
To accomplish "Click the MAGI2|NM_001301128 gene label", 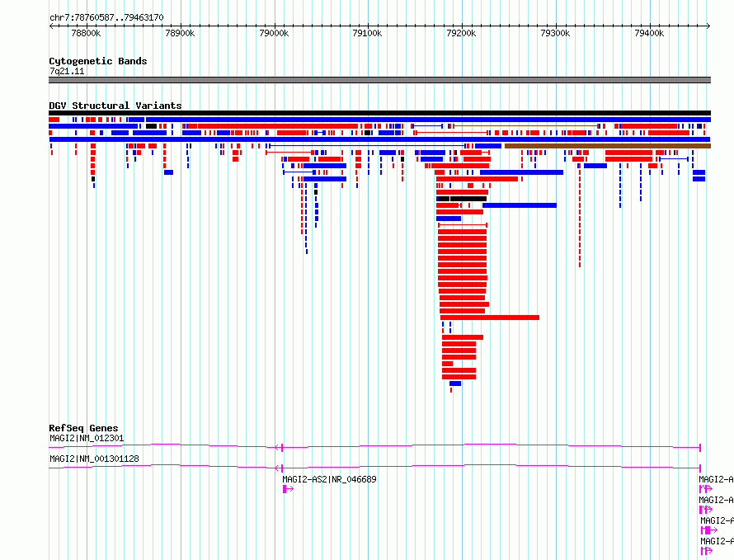I will pos(94,459).
